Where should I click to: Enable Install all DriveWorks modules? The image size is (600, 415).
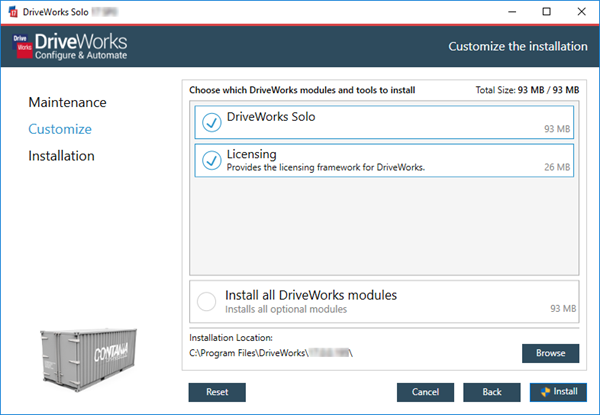(207, 301)
